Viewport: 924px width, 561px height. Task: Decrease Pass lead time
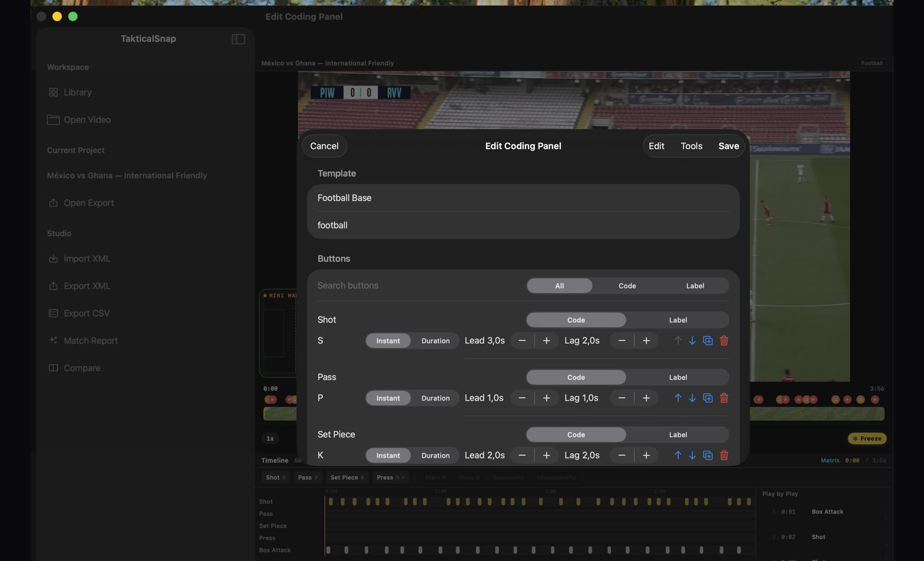point(522,398)
